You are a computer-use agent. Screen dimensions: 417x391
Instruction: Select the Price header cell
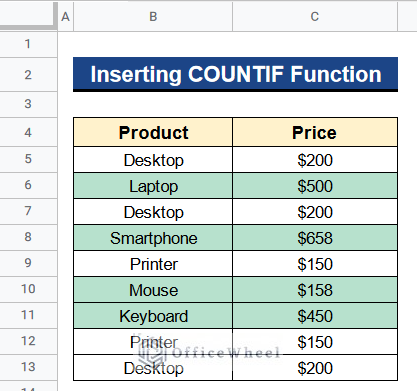(x=315, y=132)
